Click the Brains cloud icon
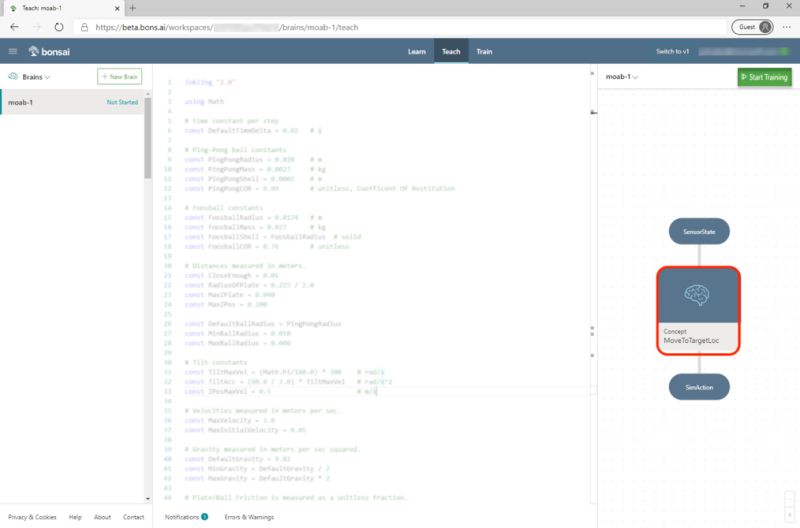This screenshot has width=800, height=528. click(x=13, y=77)
